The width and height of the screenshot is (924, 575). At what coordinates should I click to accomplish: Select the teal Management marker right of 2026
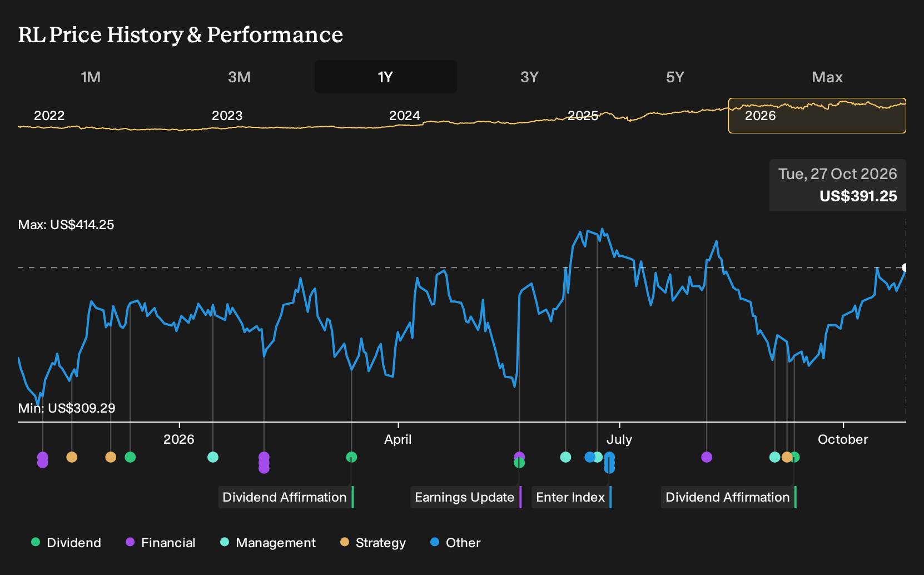213,457
